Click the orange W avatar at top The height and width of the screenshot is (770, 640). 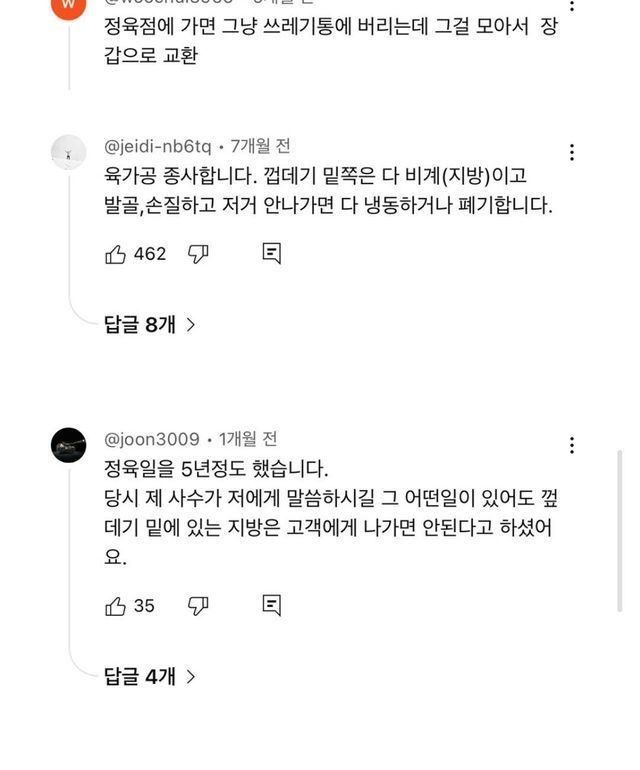tap(68, 8)
